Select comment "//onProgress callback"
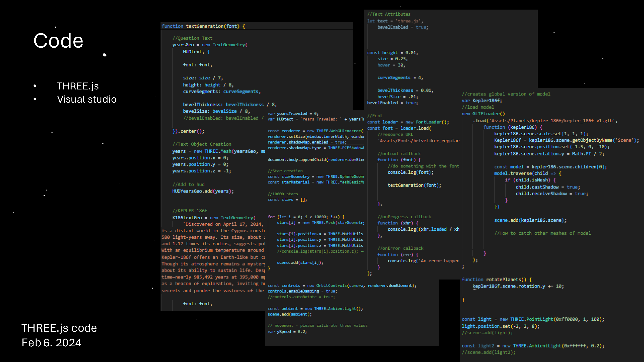 click(x=404, y=217)
